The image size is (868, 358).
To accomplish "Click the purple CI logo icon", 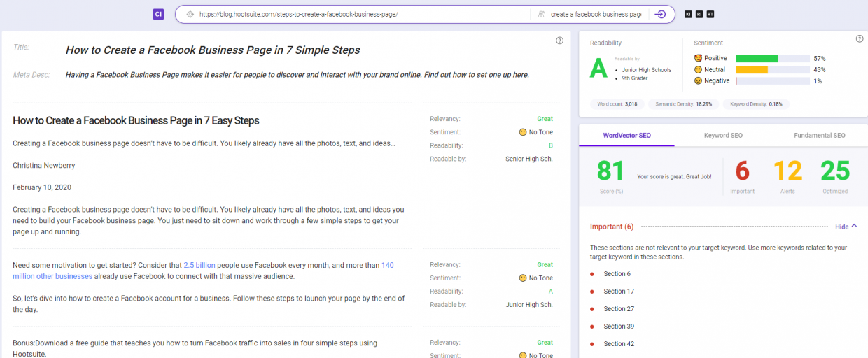I will tap(158, 14).
